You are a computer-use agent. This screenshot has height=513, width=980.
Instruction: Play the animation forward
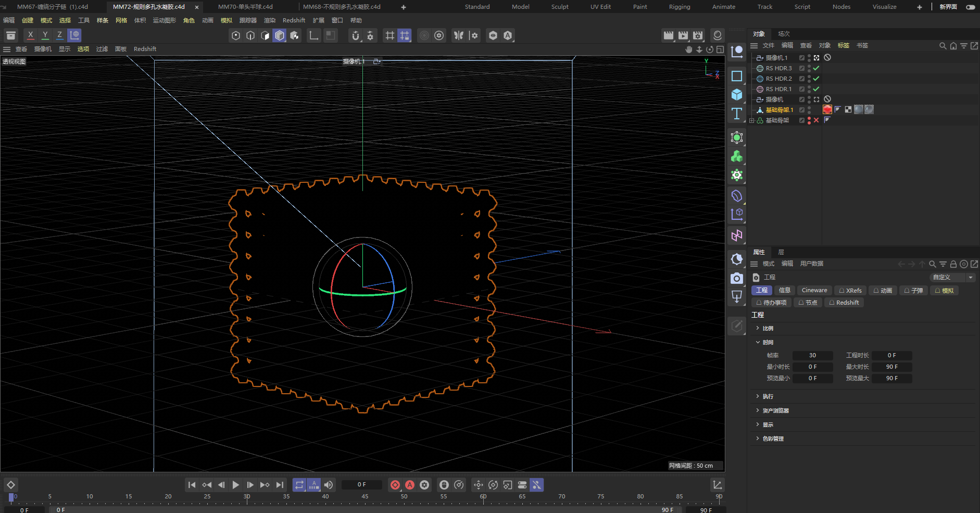[x=236, y=485]
